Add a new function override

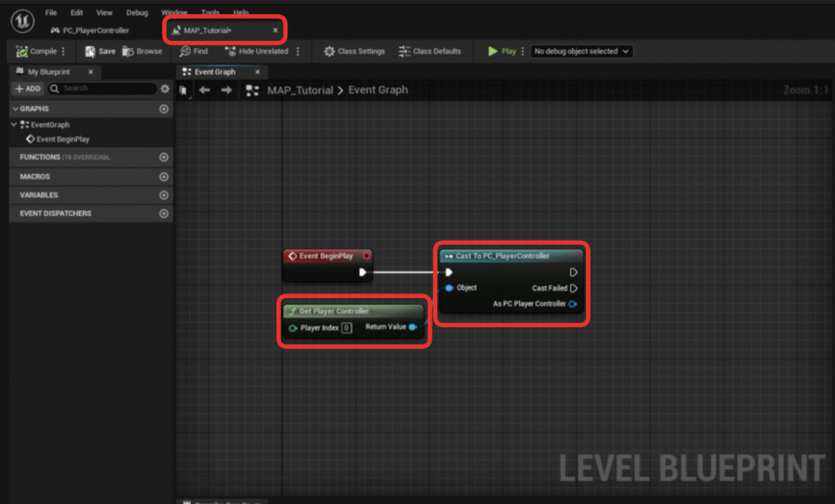[163, 157]
